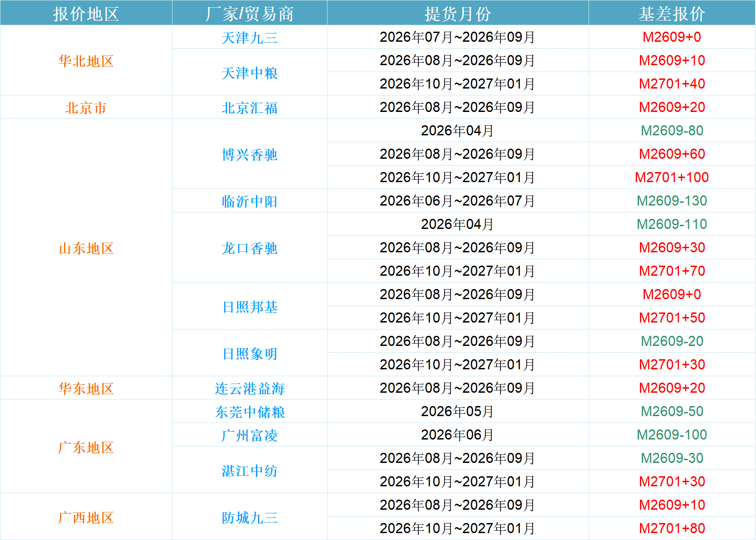Click the 2026年07月~2026年09月 delivery period

click(457, 37)
